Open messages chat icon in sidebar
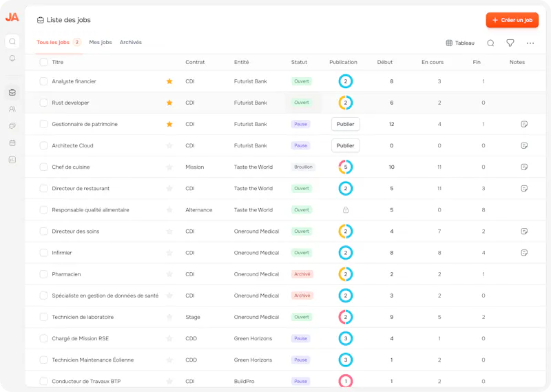The height and width of the screenshot is (392, 551). pyautogui.click(x=12, y=126)
